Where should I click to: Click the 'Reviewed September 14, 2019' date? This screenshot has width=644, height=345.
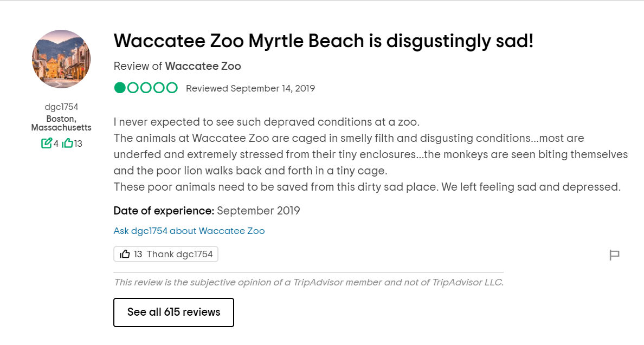pyautogui.click(x=250, y=88)
